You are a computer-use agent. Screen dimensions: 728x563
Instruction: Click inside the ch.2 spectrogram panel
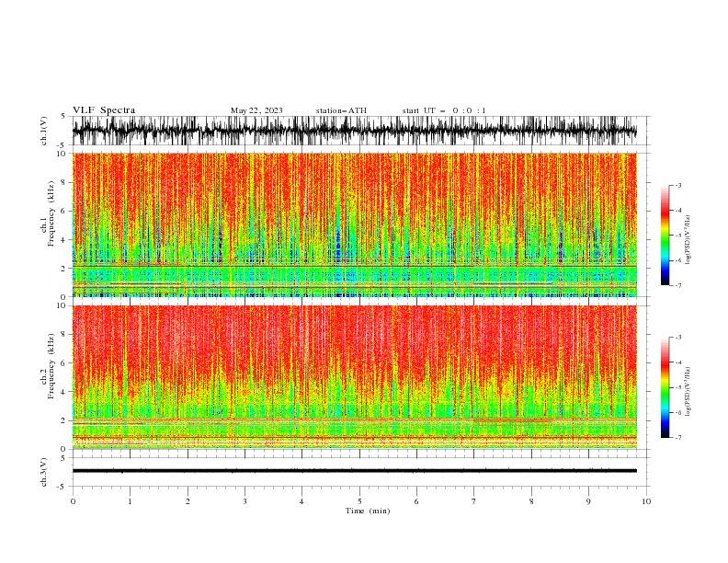[354, 377]
